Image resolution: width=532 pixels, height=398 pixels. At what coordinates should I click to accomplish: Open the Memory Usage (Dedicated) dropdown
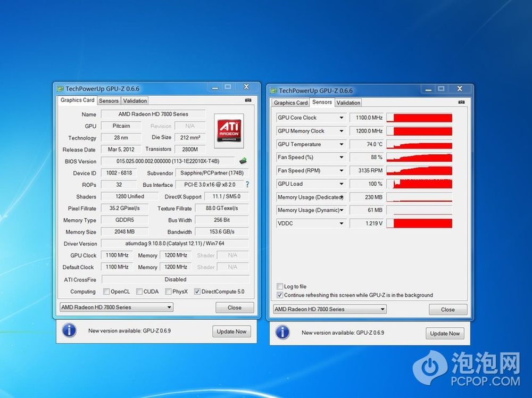[x=342, y=197]
